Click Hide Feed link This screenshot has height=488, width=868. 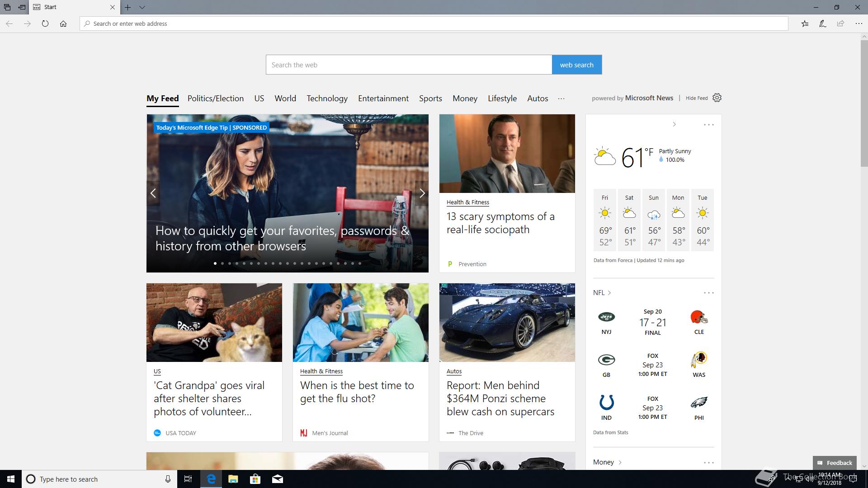[697, 98]
